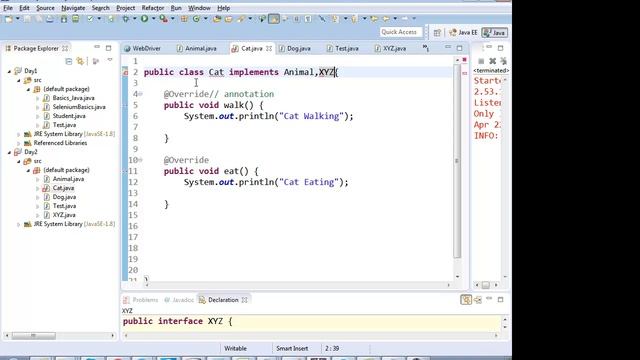Viewport: 640px width, 360px height.
Task: Switch to the Java EE perspective
Action: [x=463, y=33]
